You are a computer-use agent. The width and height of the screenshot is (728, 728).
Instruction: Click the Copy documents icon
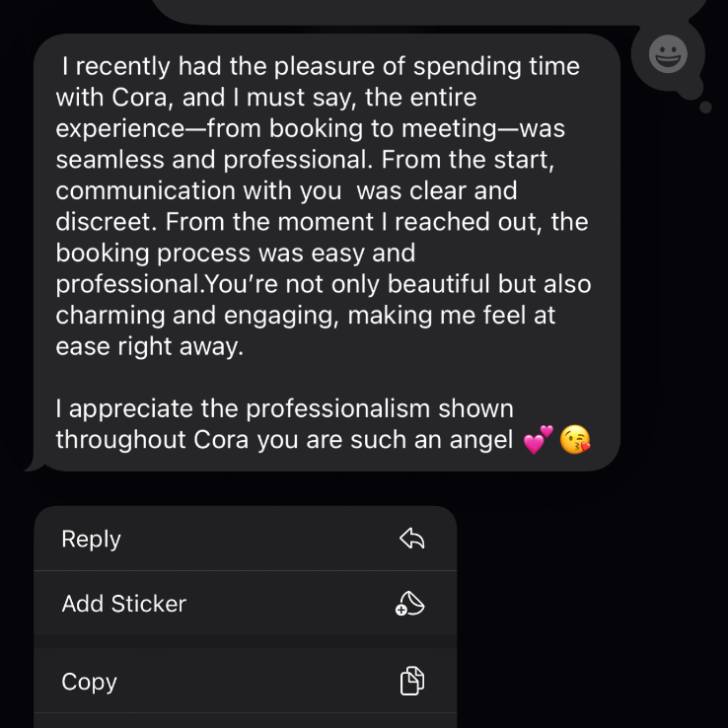(411, 682)
